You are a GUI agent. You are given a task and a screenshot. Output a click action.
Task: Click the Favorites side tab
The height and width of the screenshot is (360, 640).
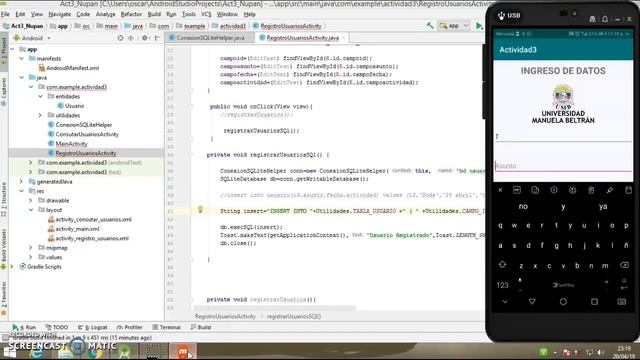4,297
